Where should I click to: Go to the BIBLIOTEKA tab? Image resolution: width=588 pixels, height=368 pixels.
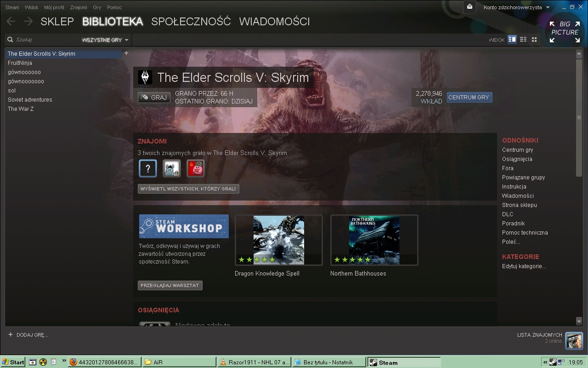(113, 22)
